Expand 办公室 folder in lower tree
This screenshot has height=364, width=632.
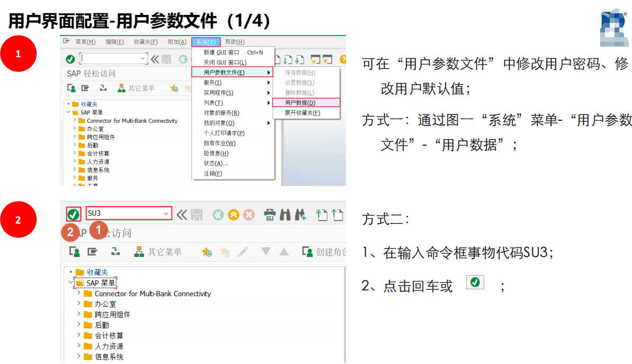click(78, 304)
